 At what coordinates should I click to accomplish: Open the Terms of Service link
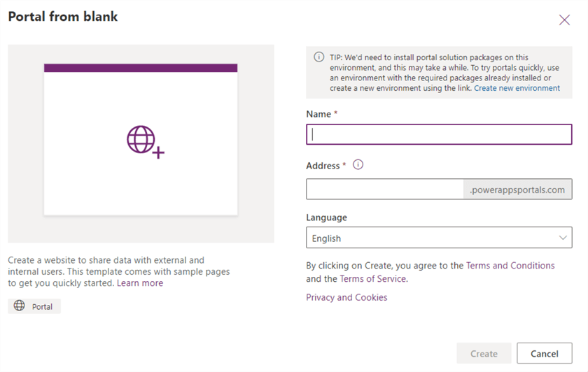click(372, 279)
